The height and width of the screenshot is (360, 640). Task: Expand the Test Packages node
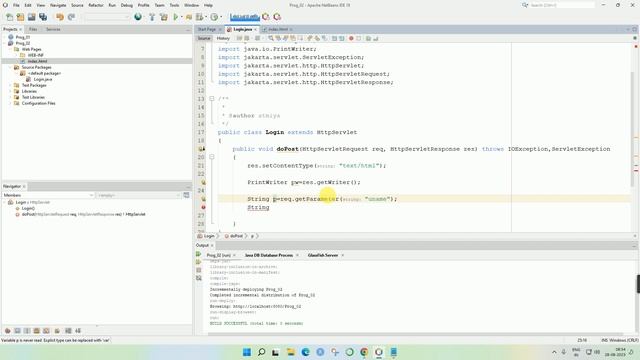[x=11, y=85]
